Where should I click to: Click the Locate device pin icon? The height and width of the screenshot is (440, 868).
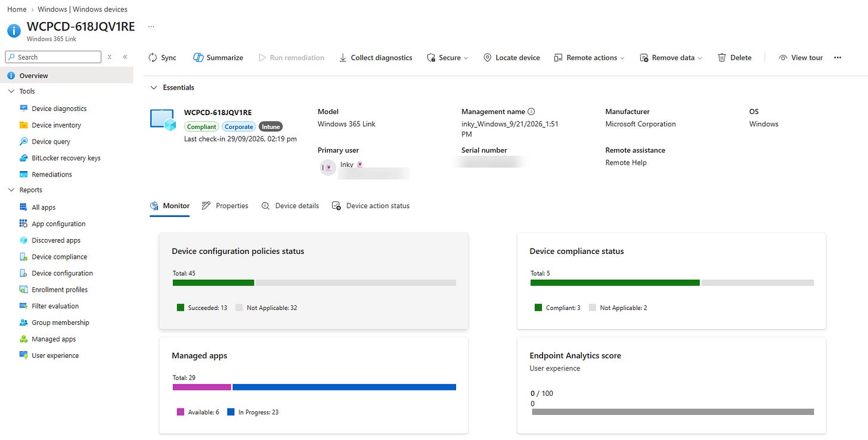point(487,58)
